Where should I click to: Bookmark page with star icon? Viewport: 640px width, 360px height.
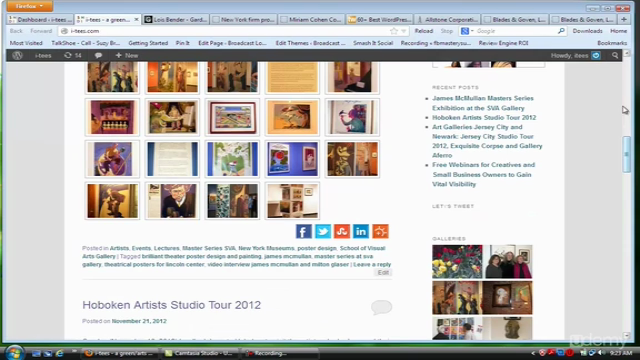tap(393, 31)
